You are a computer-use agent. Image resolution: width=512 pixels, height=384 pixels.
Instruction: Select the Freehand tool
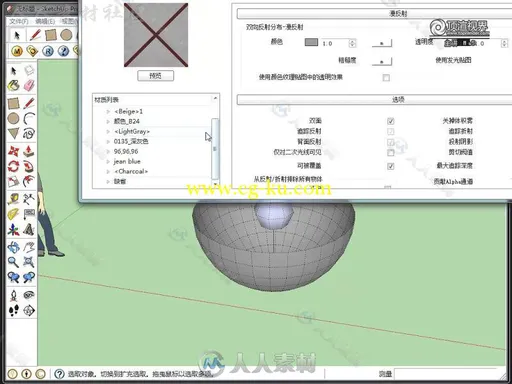[29, 134]
